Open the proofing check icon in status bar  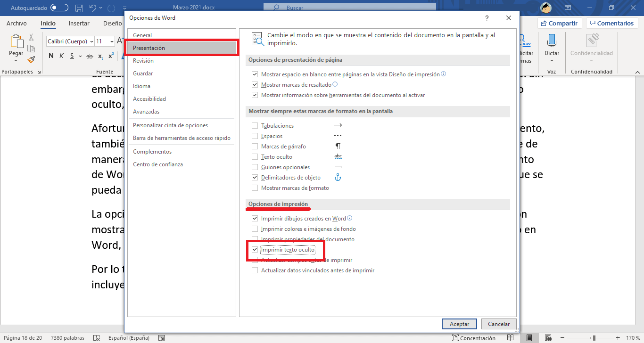(97, 338)
